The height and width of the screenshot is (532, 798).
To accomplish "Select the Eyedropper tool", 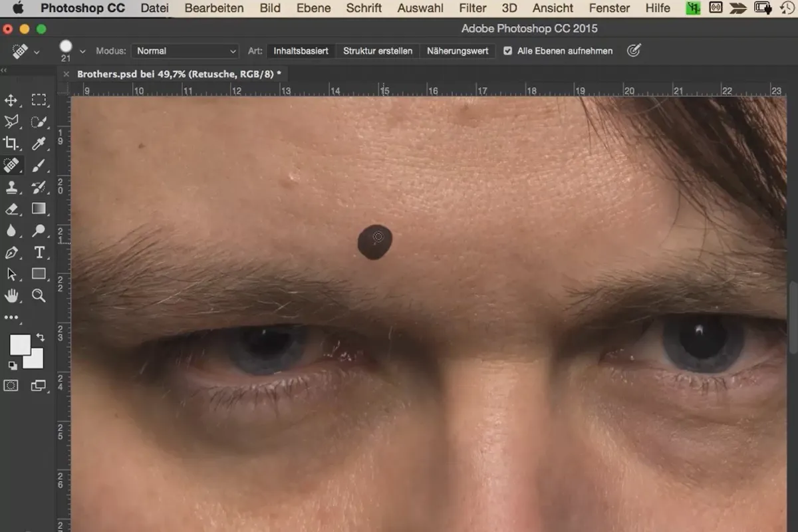I will coord(39,143).
